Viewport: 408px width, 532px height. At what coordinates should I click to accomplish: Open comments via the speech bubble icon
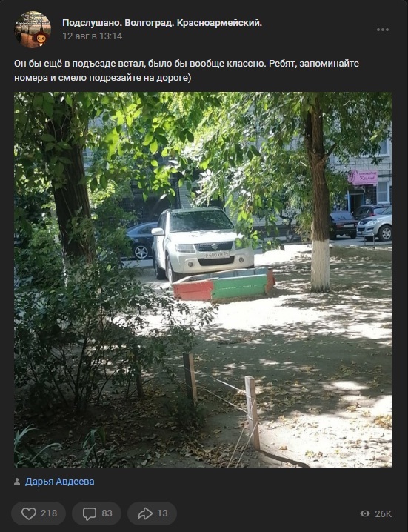(90, 513)
